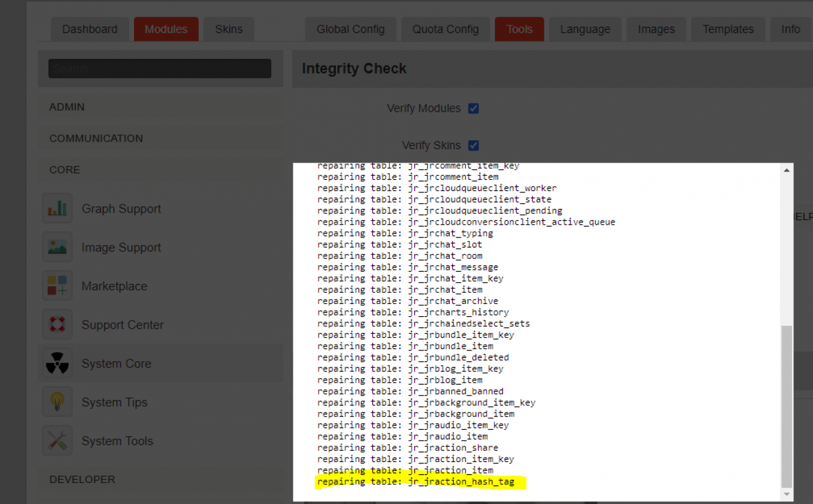
Task: Click the Image Support picture icon
Action: [57, 247]
